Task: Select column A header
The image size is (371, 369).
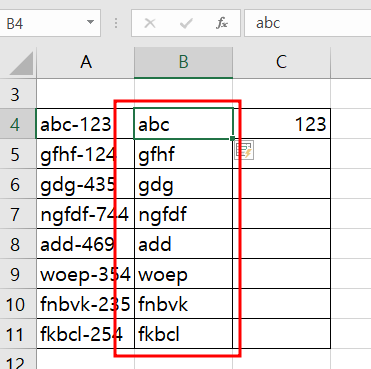Action: point(86,62)
